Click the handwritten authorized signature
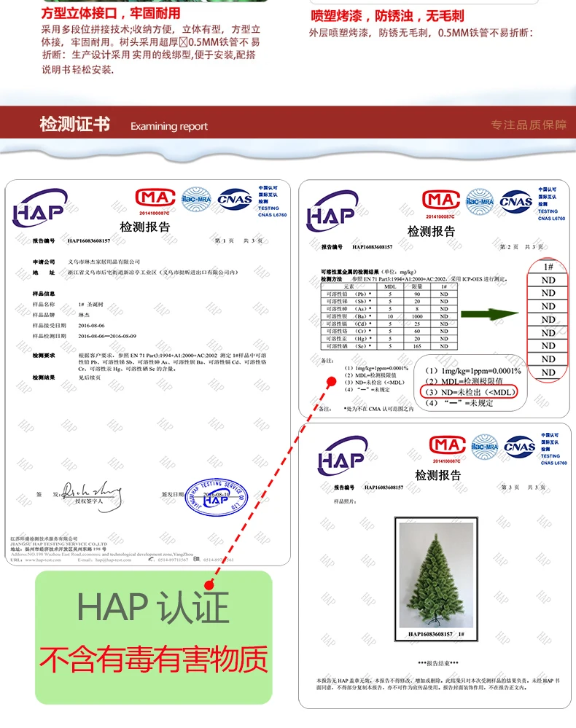Viewport: 576px width, 728px height. [92, 496]
